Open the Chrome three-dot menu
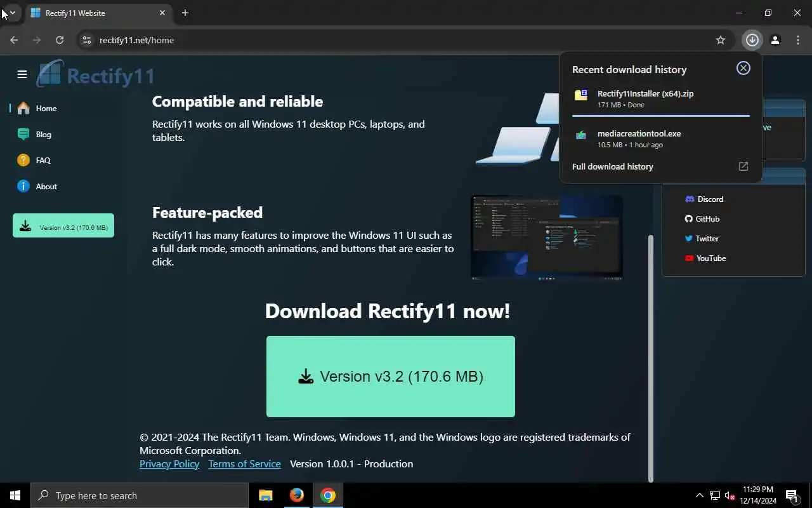This screenshot has height=508, width=812. tap(798, 40)
